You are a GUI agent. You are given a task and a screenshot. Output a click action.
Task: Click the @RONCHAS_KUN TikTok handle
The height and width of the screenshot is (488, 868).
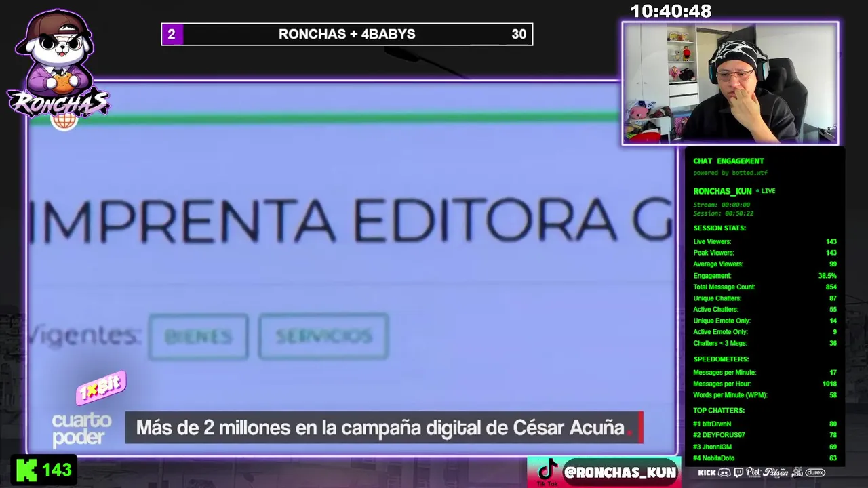(620, 472)
